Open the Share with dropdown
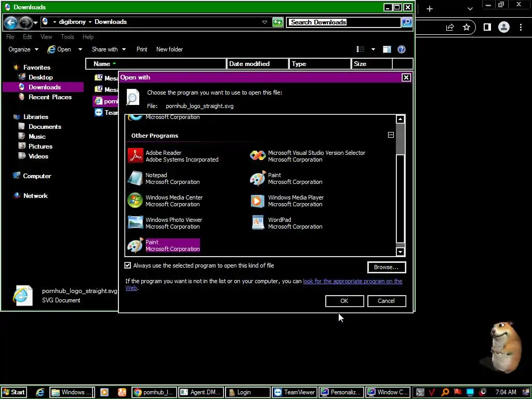This screenshot has width=532, height=399. pos(109,49)
